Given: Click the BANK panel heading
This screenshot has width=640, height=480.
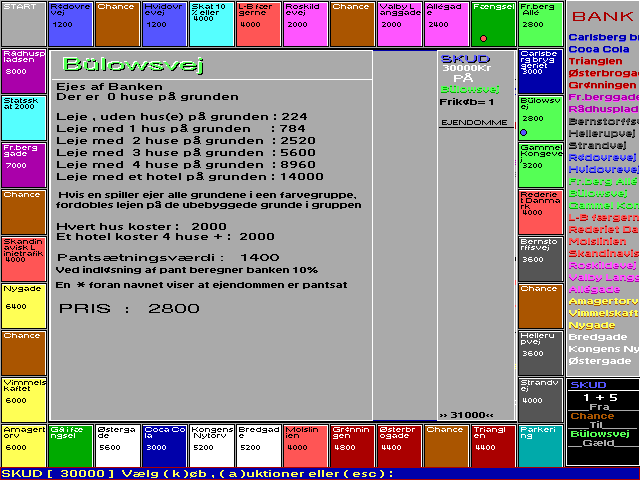Looking at the screenshot, I should click(x=602, y=16).
